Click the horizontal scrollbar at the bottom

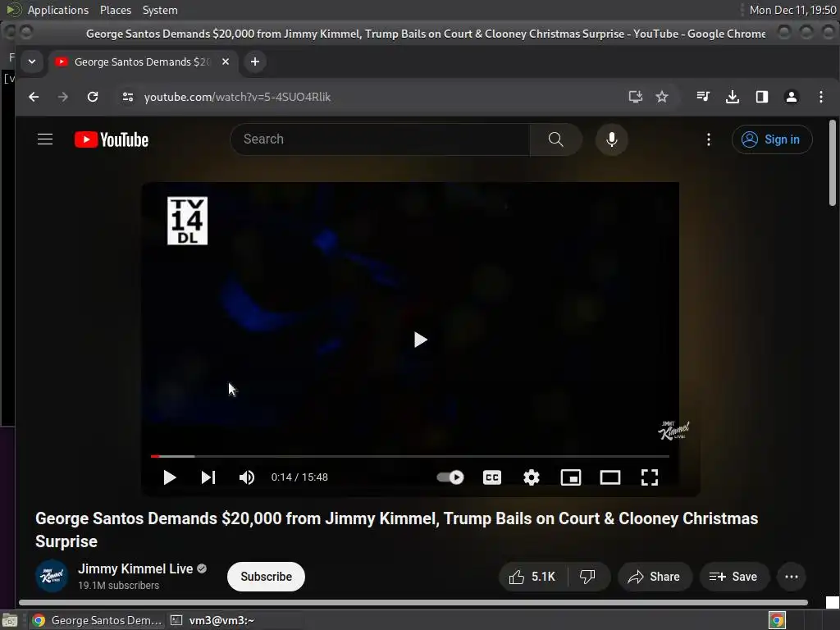(413, 603)
